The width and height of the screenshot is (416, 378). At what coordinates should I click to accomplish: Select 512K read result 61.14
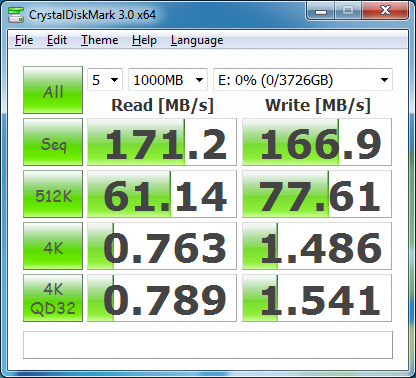pyautogui.click(x=162, y=194)
